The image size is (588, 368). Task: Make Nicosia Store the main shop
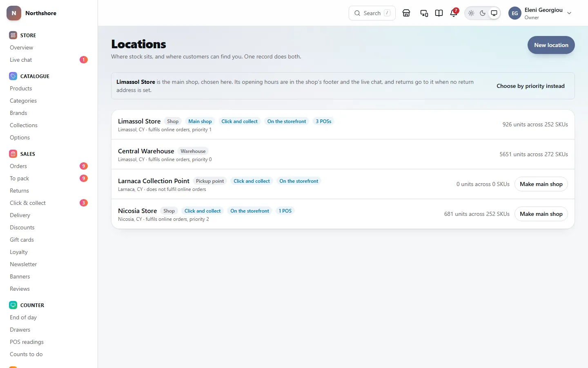coord(541,214)
